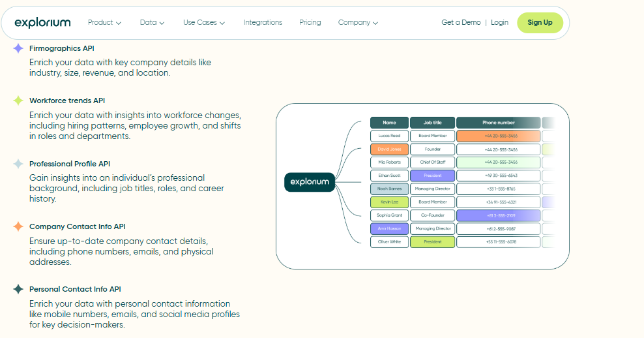The width and height of the screenshot is (644, 338).
Task: Go to the Integrations page
Action: pyautogui.click(x=263, y=23)
